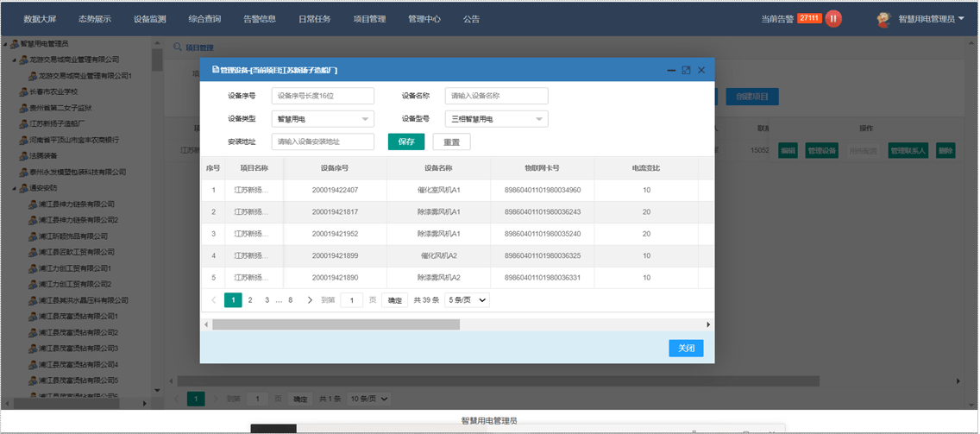This screenshot has height=434, width=980.
Task: Click the 27111 alarm count badge
Action: click(809, 18)
